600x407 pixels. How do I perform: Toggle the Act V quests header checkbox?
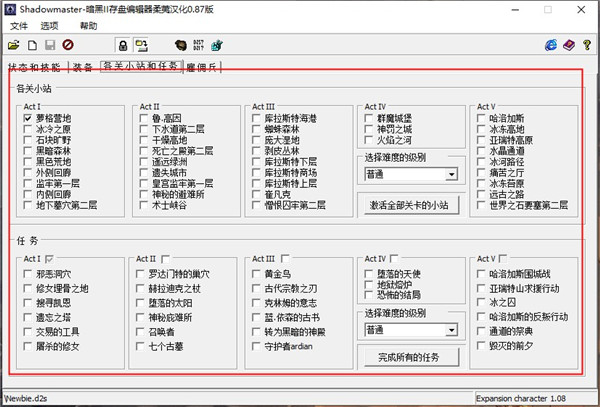click(503, 259)
